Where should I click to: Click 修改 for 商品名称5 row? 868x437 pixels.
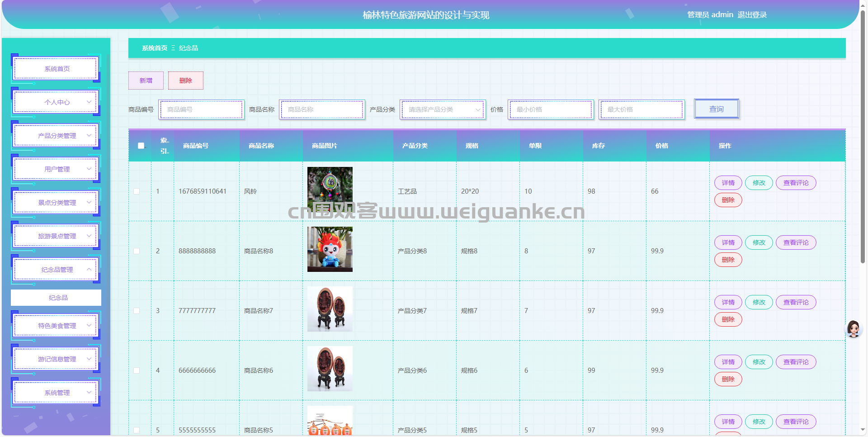pyautogui.click(x=759, y=422)
